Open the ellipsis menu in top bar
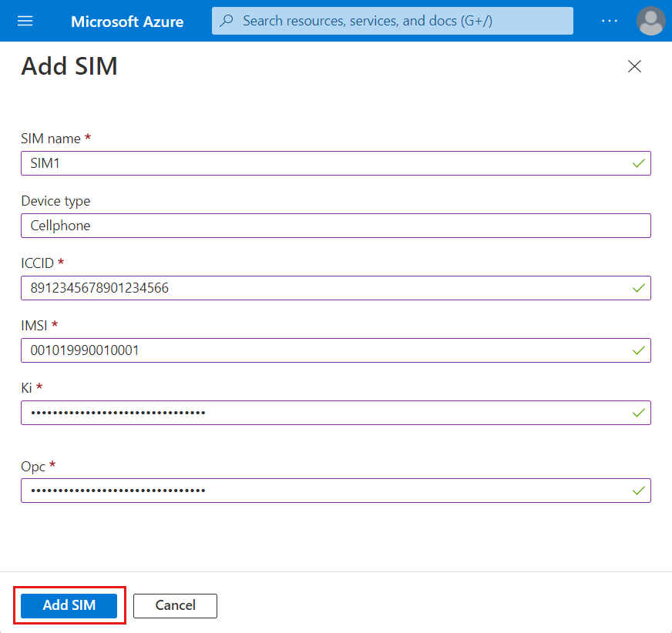 [610, 21]
